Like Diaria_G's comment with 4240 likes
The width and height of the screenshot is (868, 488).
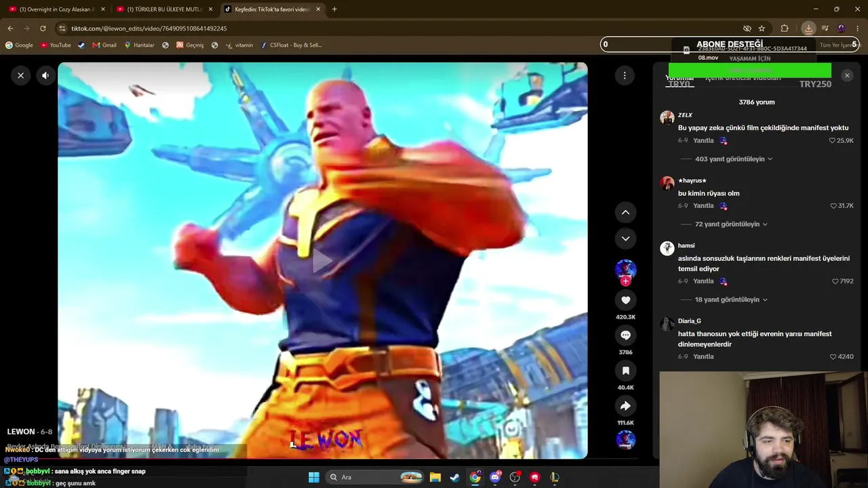pyautogui.click(x=833, y=357)
